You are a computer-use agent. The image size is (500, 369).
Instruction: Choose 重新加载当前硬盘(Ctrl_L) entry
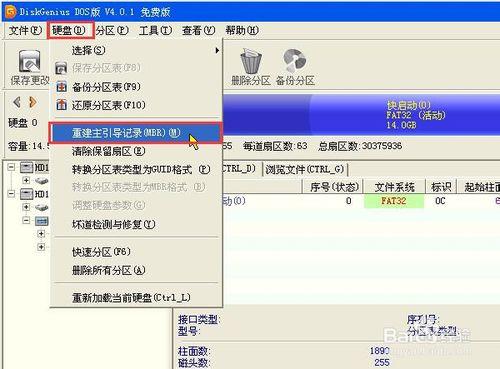click(x=136, y=297)
